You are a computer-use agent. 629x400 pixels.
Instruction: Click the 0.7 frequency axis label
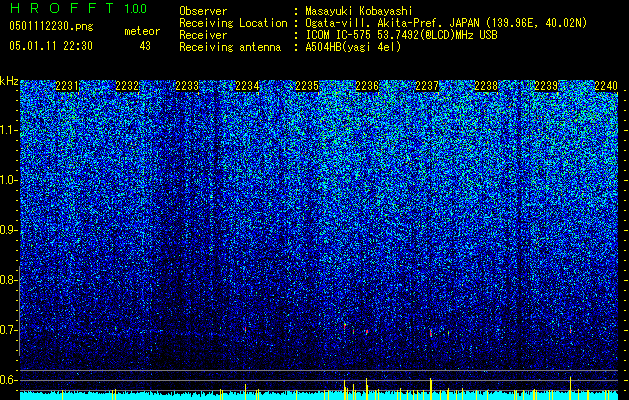click(8, 330)
